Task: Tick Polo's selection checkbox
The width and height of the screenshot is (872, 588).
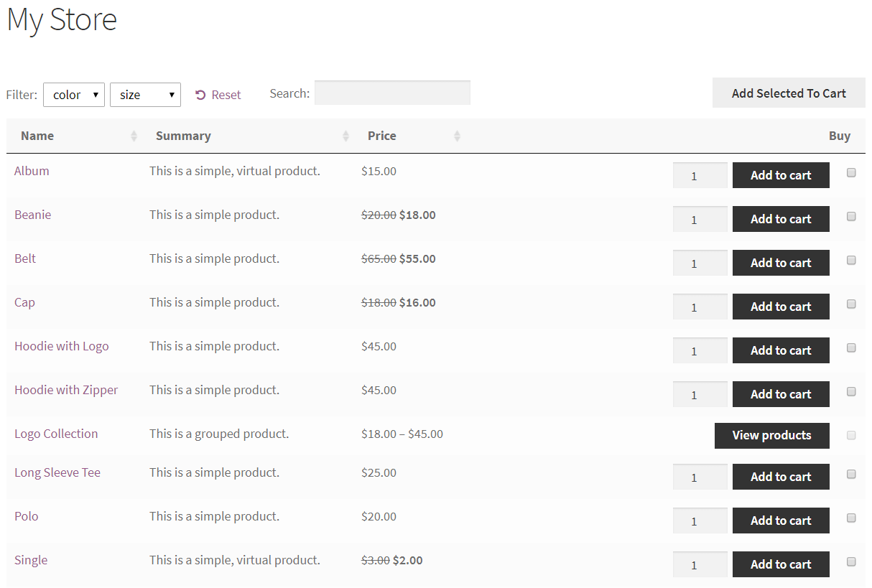Action: click(x=850, y=518)
